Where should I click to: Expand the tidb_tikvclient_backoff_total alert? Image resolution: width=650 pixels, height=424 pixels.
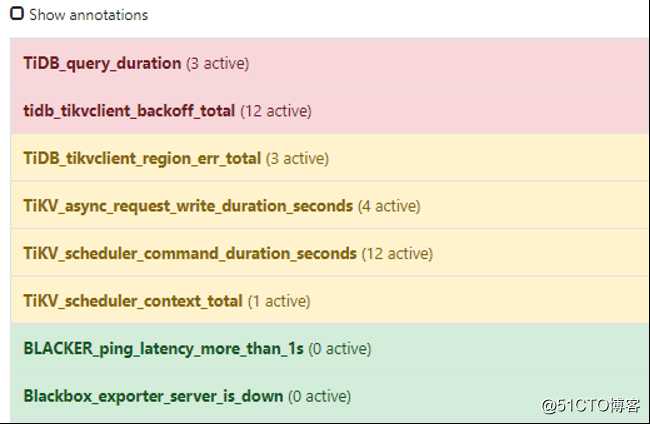129,111
